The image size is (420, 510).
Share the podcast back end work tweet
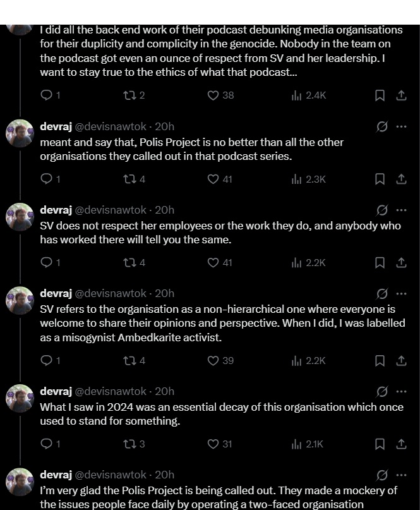pyautogui.click(x=401, y=95)
